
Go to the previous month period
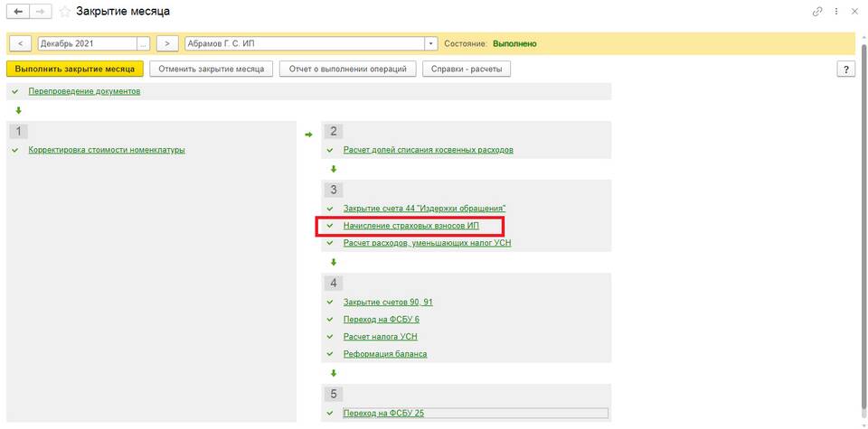(20, 43)
